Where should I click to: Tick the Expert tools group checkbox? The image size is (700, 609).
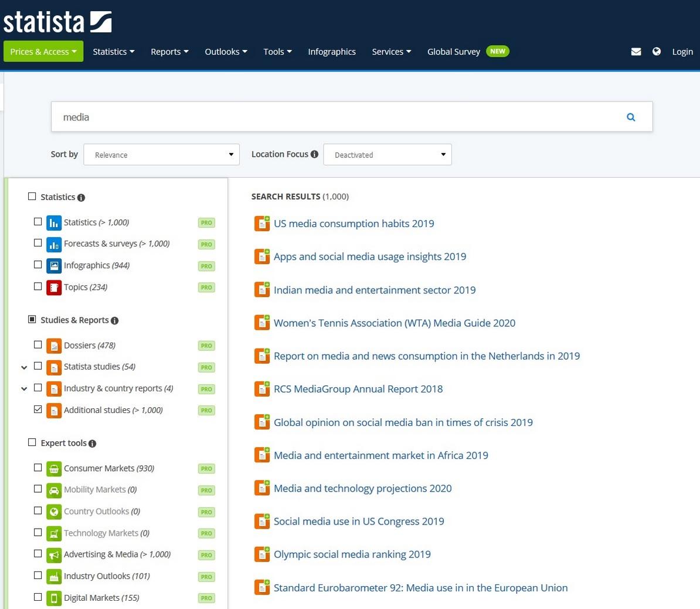point(32,442)
